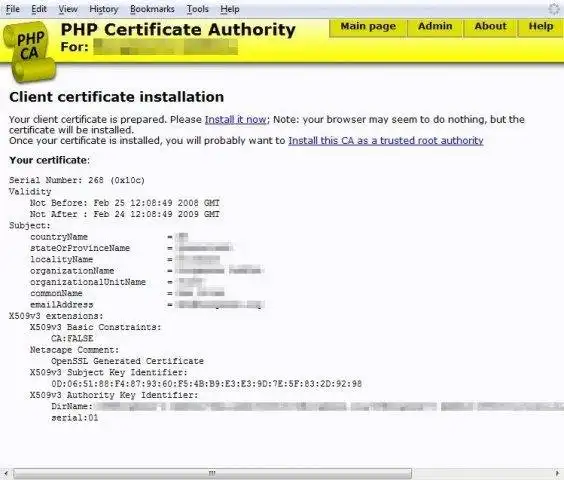Screen dimensions: 564x480
Task: Open the View menu
Action: tap(68, 9)
